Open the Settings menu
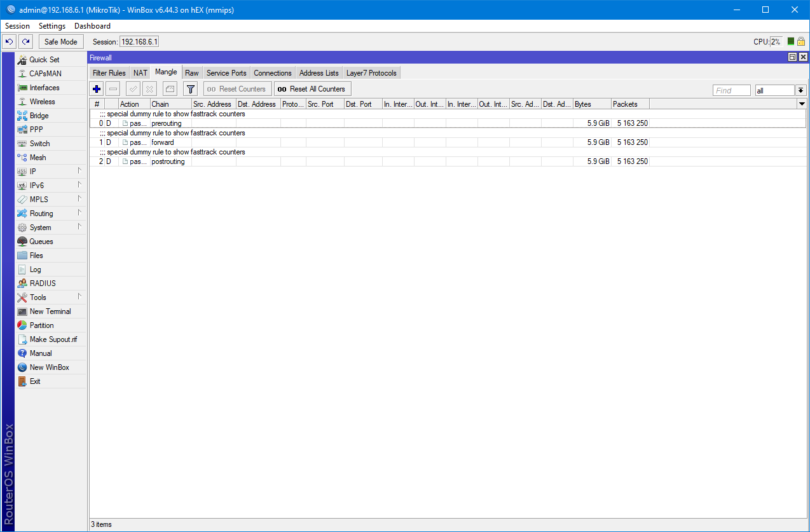Screen dimensions: 810x532 coord(52,26)
